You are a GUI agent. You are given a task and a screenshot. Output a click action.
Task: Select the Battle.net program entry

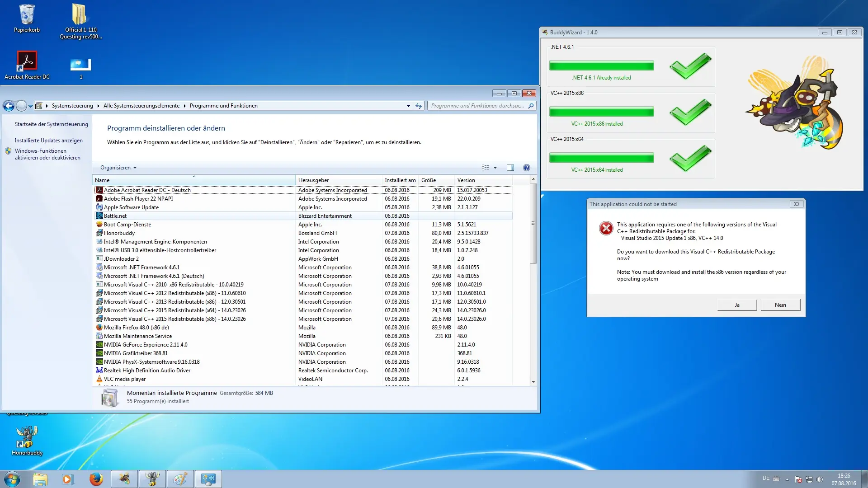pos(303,216)
